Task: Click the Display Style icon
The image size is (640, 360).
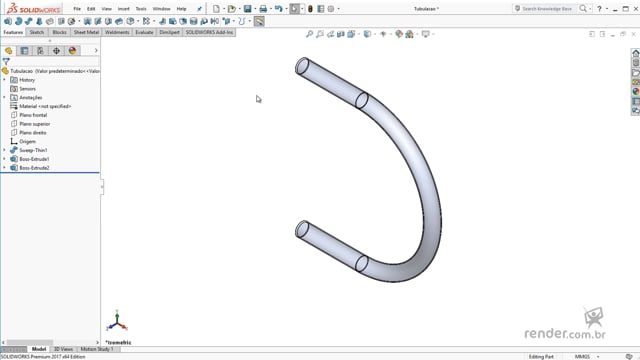Action: click(x=367, y=34)
